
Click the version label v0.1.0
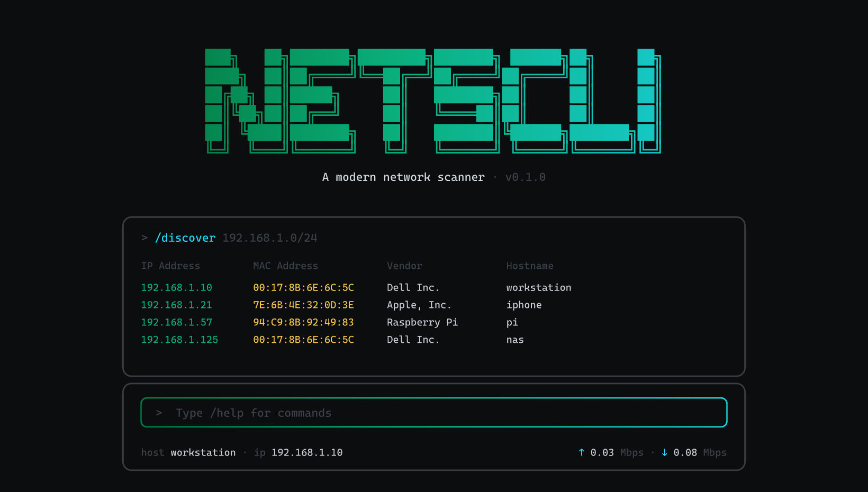click(526, 177)
